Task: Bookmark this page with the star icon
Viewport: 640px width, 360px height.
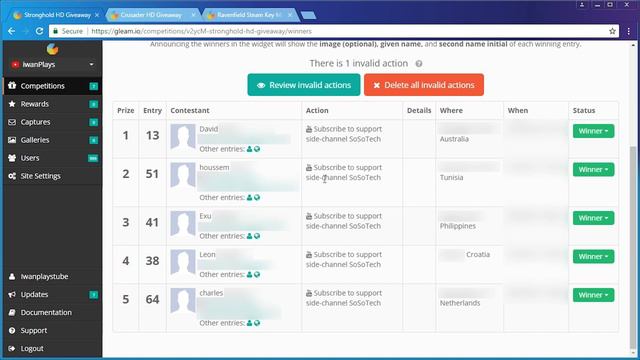Action: 612,31
